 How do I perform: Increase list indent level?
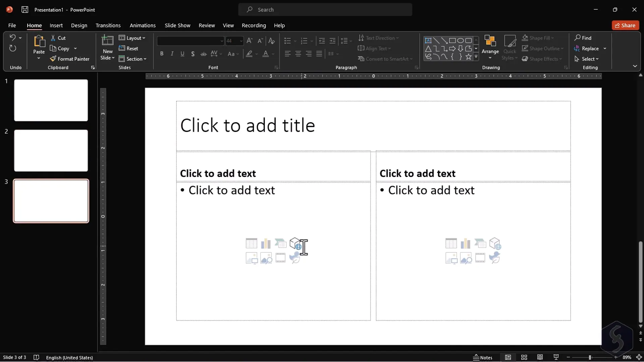[332, 41]
